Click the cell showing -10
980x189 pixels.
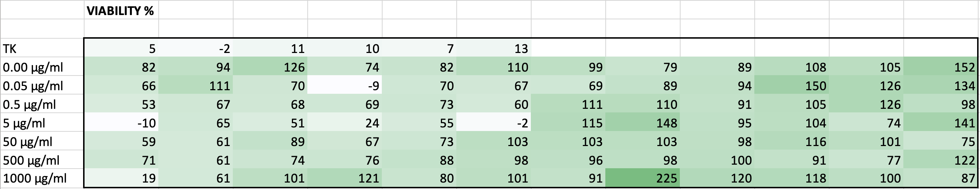pos(121,123)
